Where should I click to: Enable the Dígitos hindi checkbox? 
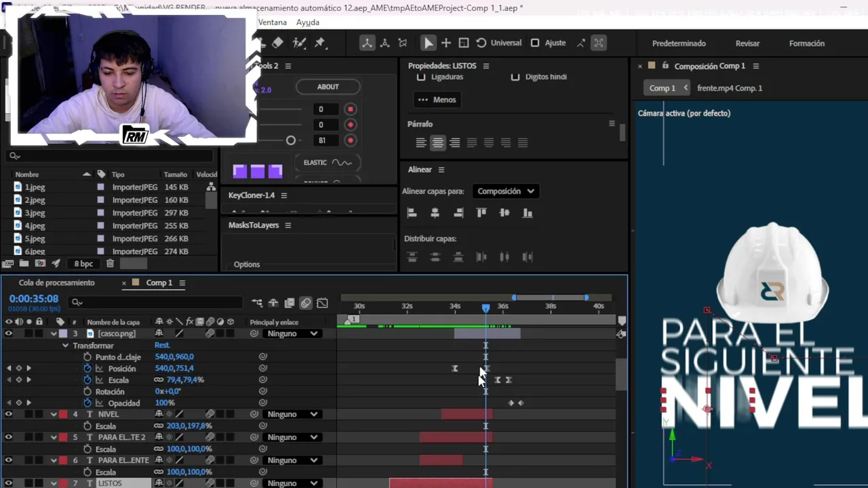click(515, 77)
